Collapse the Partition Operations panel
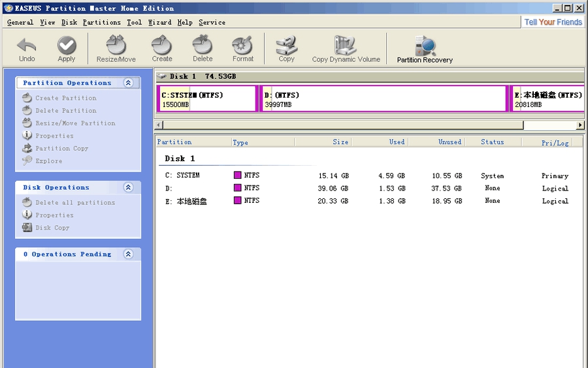This screenshot has height=368, width=588. pyautogui.click(x=128, y=83)
